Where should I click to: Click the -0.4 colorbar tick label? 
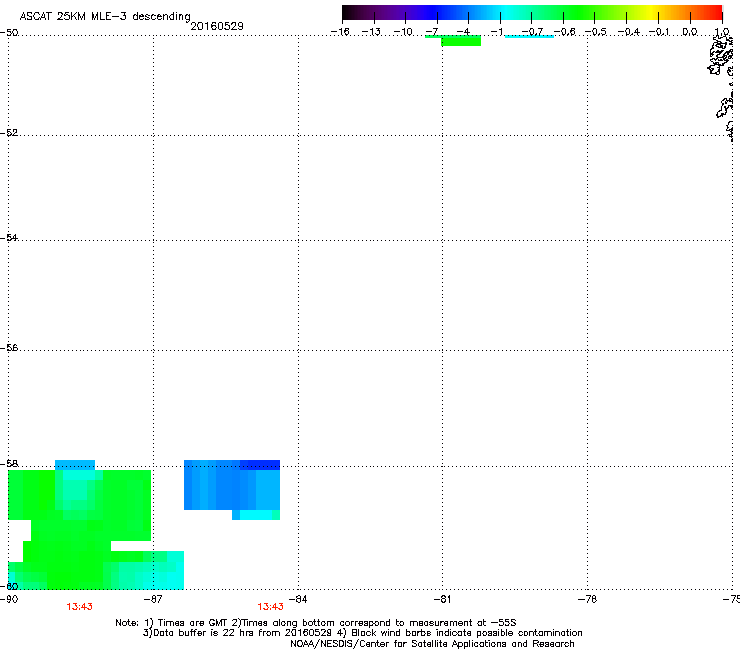tap(628, 32)
